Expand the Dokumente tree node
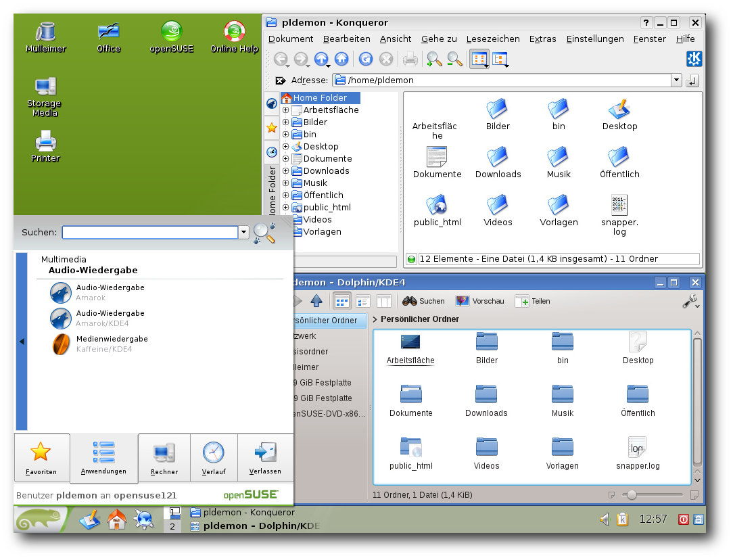733x560 pixels. (285, 158)
